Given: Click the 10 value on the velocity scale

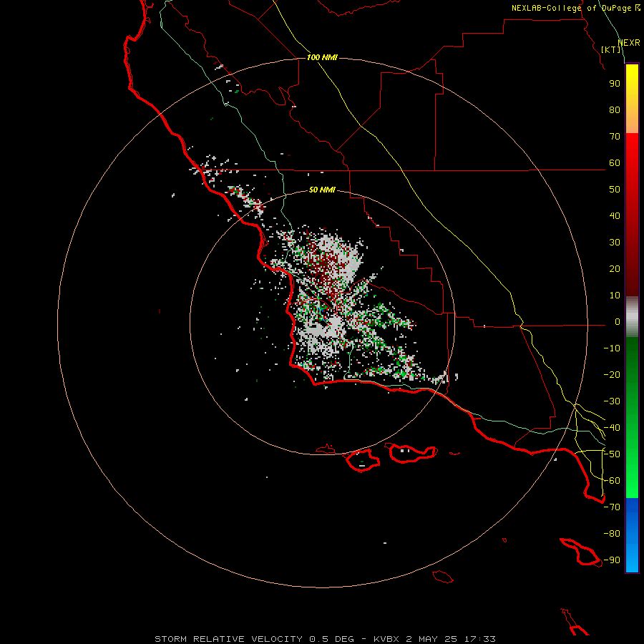Looking at the screenshot, I should [x=615, y=296].
